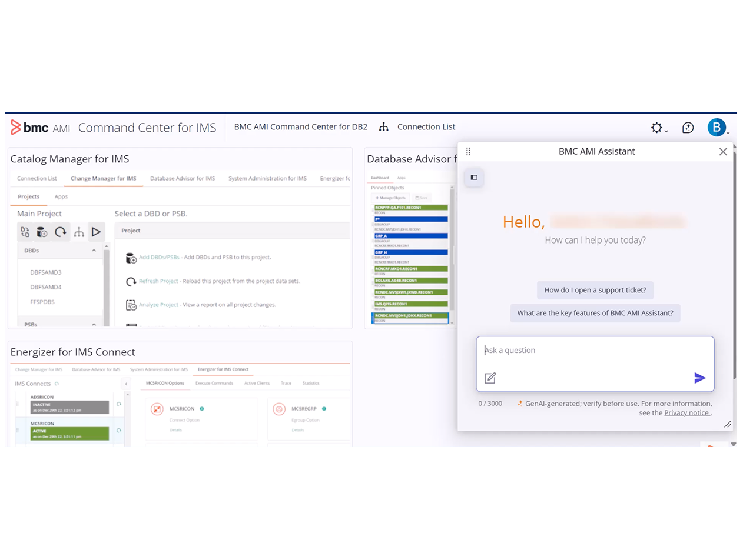Open the Execute Commands tab
Image resolution: width=743 pixels, height=560 pixels.
214,384
